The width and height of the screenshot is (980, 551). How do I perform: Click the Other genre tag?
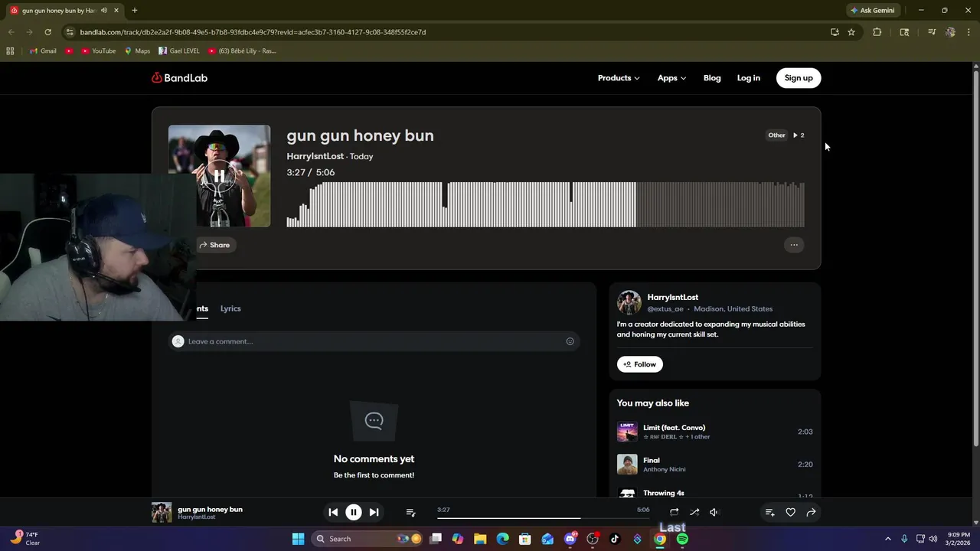(x=776, y=135)
